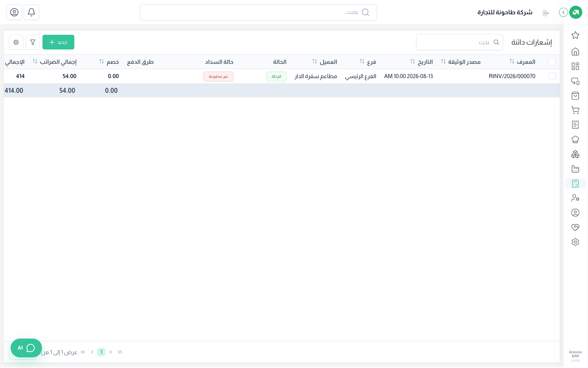Open the shopping cart module icon
The height and width of the screenshot is (368, 588).
click(x=575, y=110)
